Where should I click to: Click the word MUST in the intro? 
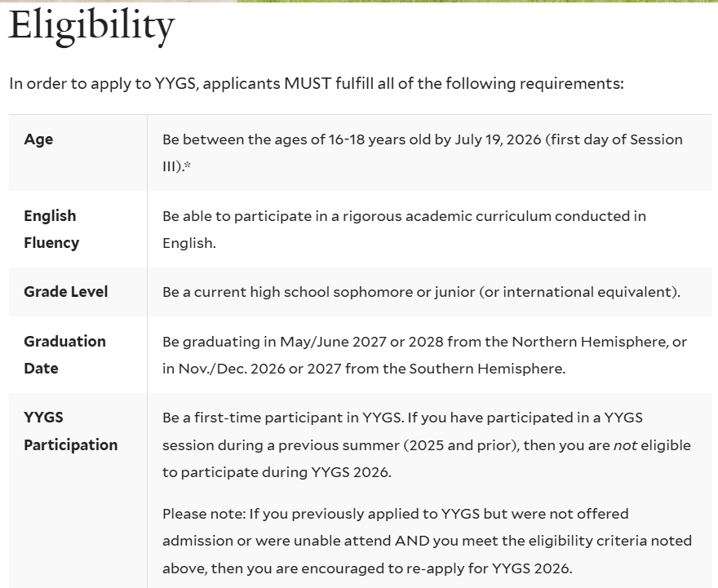(307, 84)
